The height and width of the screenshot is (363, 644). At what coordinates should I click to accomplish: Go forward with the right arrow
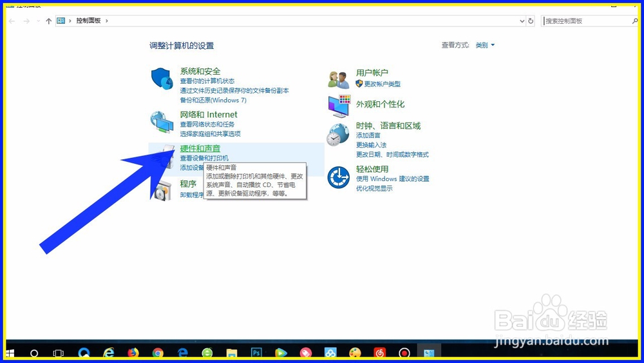pos(26,21)
